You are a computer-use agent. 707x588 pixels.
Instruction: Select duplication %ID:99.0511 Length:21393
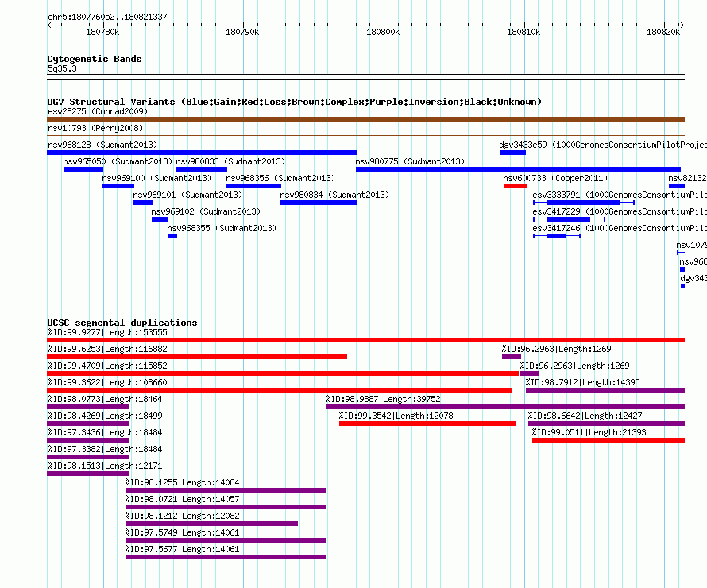[x=608, y=440]
